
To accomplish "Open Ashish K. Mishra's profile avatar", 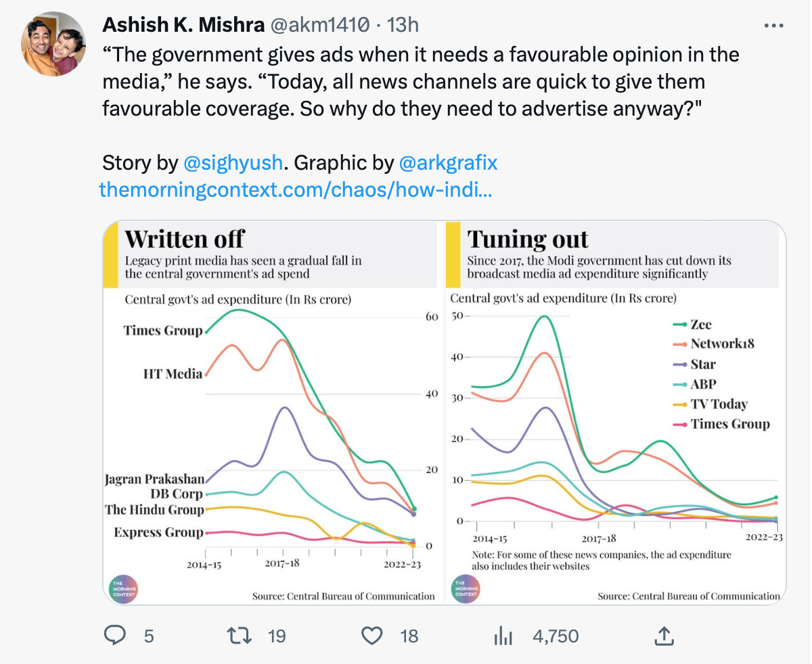I will (54, 43).
